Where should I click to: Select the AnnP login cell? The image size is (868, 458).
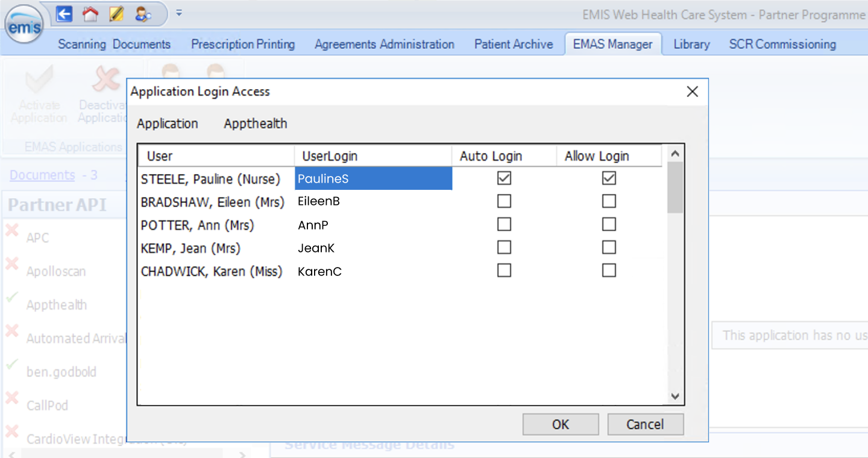tap(373, 225)
